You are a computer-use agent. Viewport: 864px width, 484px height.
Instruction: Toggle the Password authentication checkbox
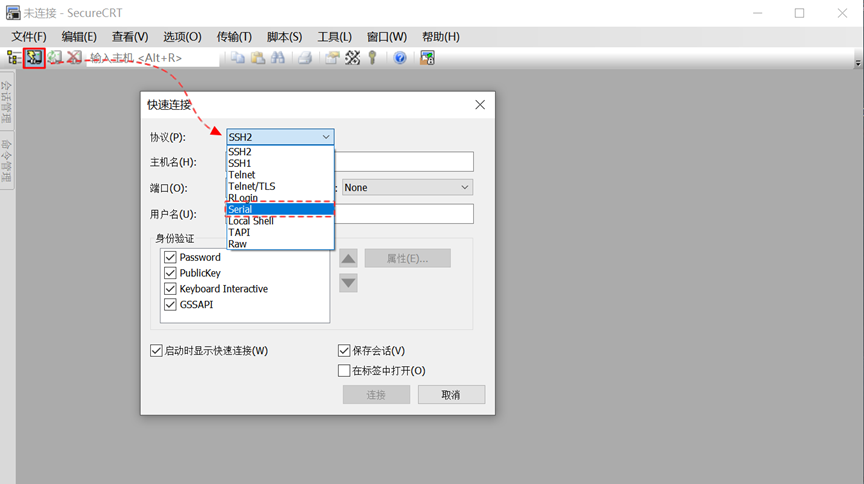tap(170, 257)
